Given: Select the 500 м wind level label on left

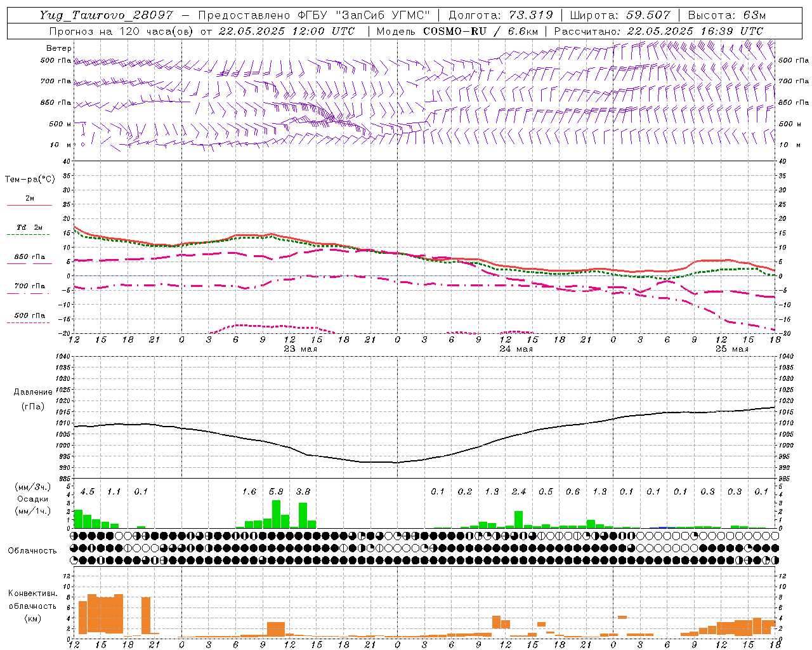Looking at the screenshot, I should click(x=60, y=124).
